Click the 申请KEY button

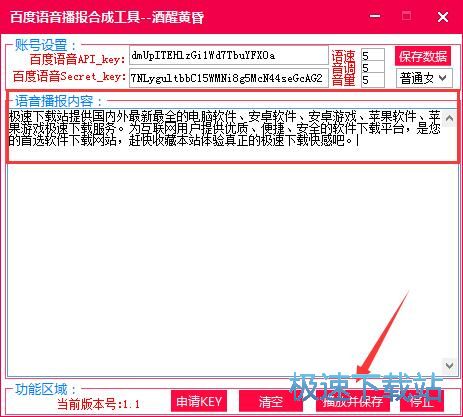click(x=199, y=401)
